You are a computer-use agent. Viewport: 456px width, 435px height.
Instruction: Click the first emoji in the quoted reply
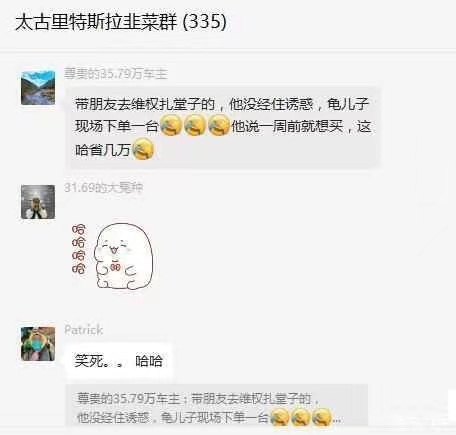[280, 417]
